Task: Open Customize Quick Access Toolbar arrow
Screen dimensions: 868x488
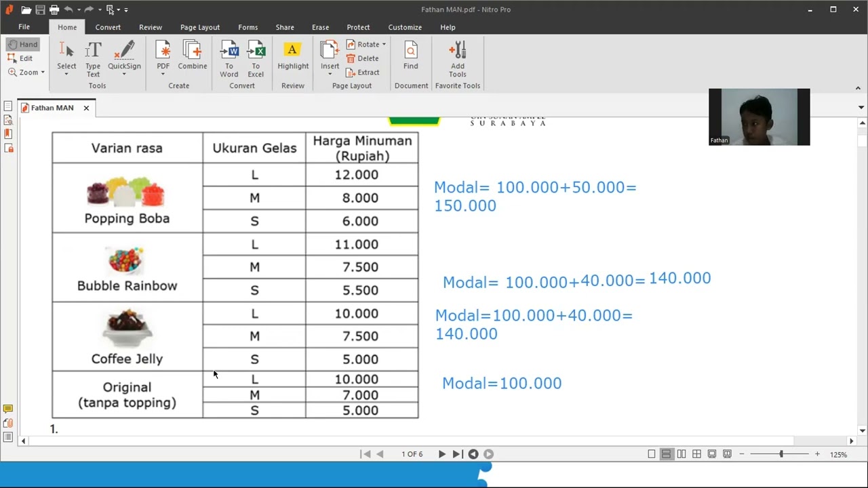Action: pos(126,10)
